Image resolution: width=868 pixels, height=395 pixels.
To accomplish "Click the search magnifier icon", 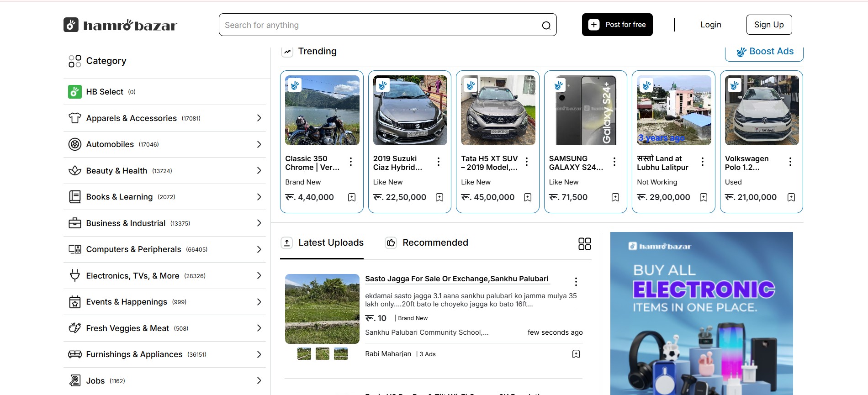I will [x=546, y=26].
